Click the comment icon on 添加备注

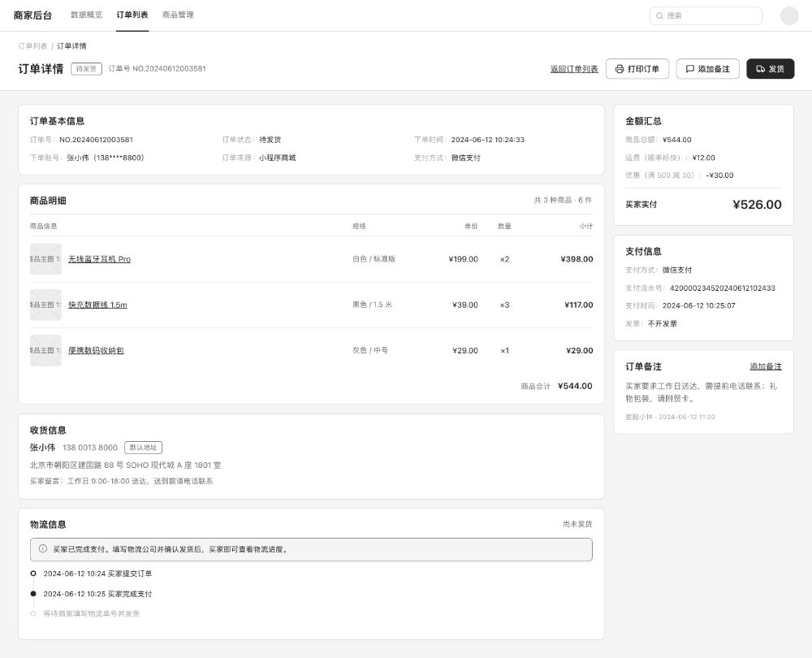point(689,69)
